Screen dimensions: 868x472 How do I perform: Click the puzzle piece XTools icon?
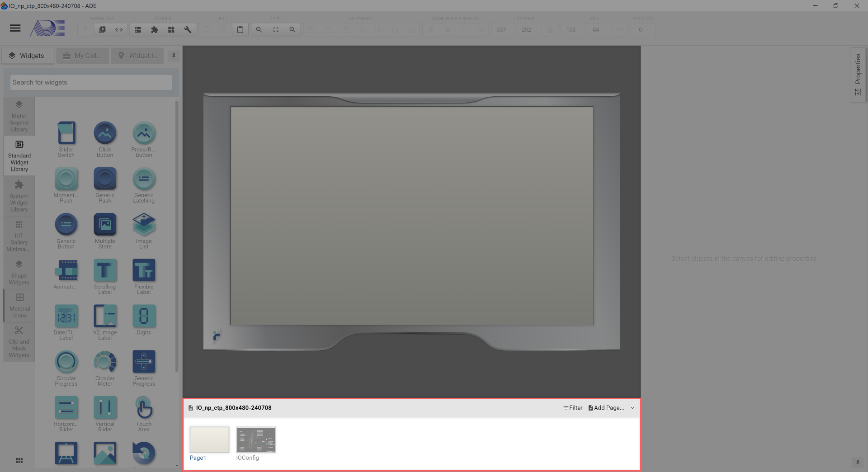[x=155, y=30]
